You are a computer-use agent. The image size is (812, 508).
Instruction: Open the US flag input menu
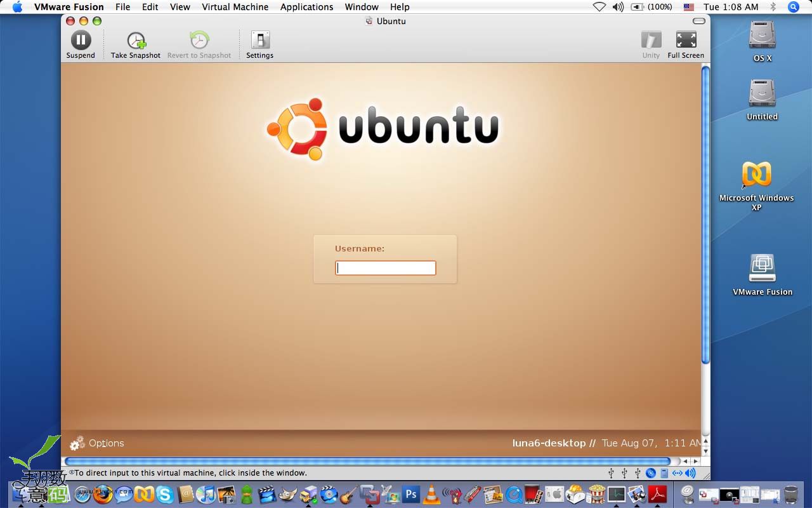pyautogui.click(x=689, y=7)
